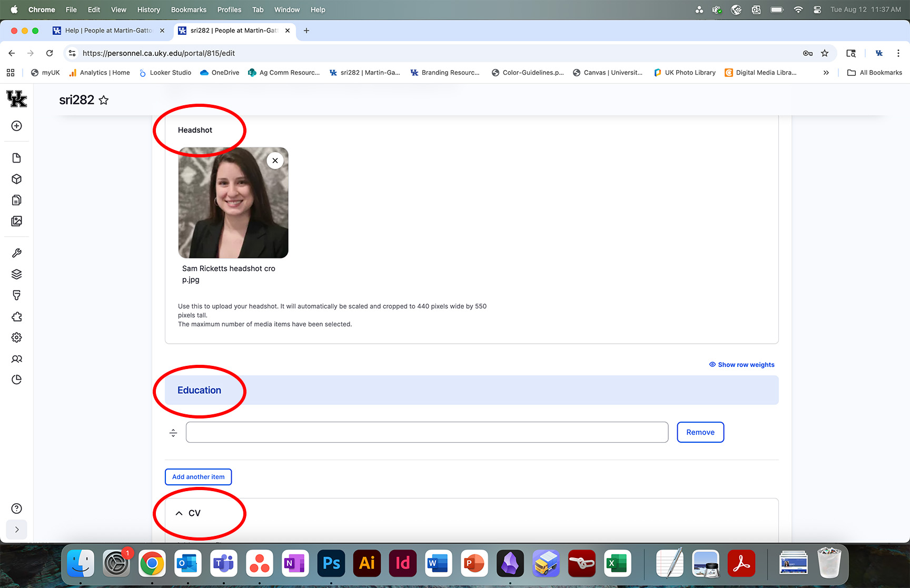Open the Bookmarks menu

coord(189,9)
